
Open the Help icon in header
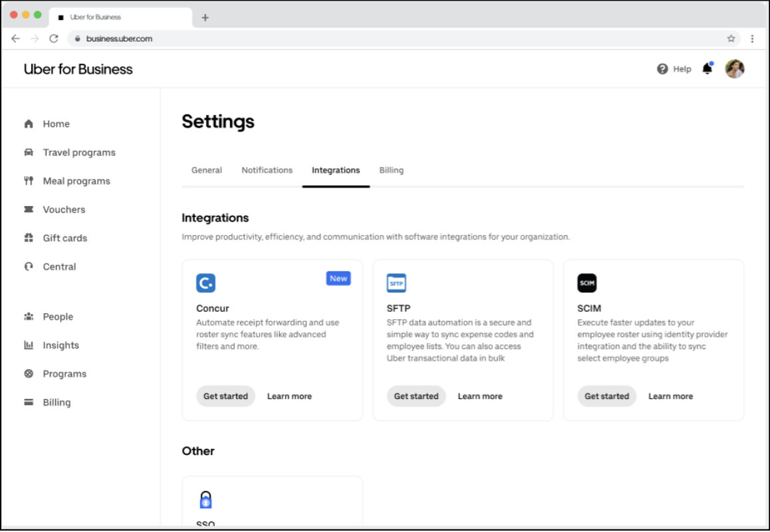(x=662, y=69)
